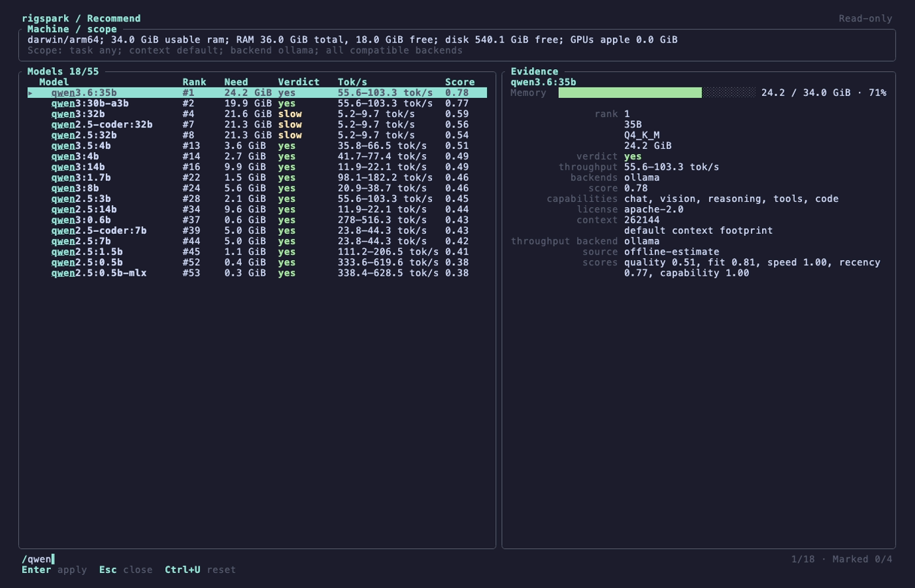Click the Tok/s column header
Screen dimensions: 915x588
(352, 82)
